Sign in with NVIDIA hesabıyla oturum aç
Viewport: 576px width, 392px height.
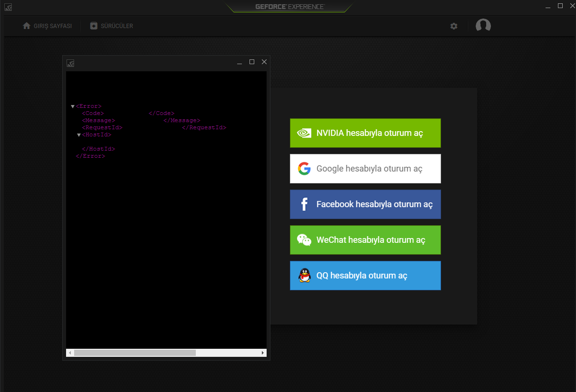365,133
